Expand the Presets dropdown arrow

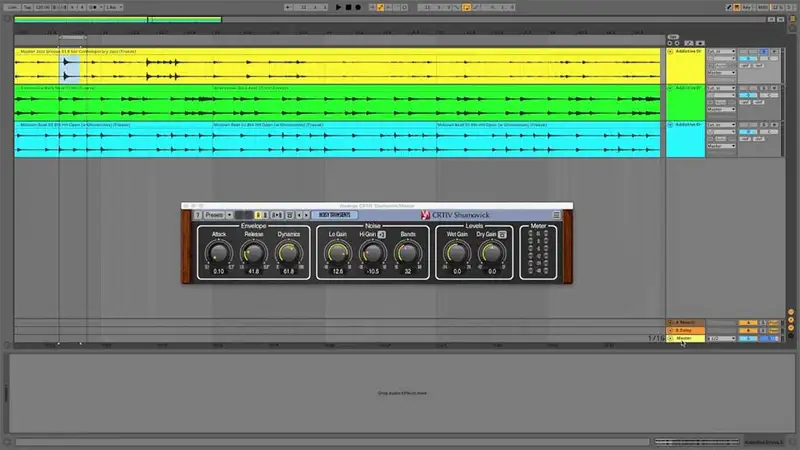point(229,215)
